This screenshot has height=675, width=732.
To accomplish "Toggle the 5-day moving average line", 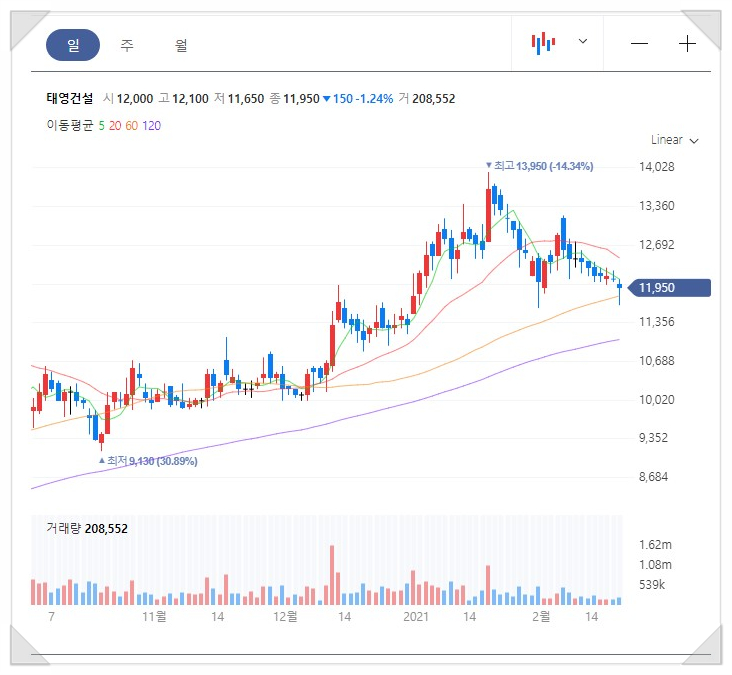I will click(x=101, y=125).
